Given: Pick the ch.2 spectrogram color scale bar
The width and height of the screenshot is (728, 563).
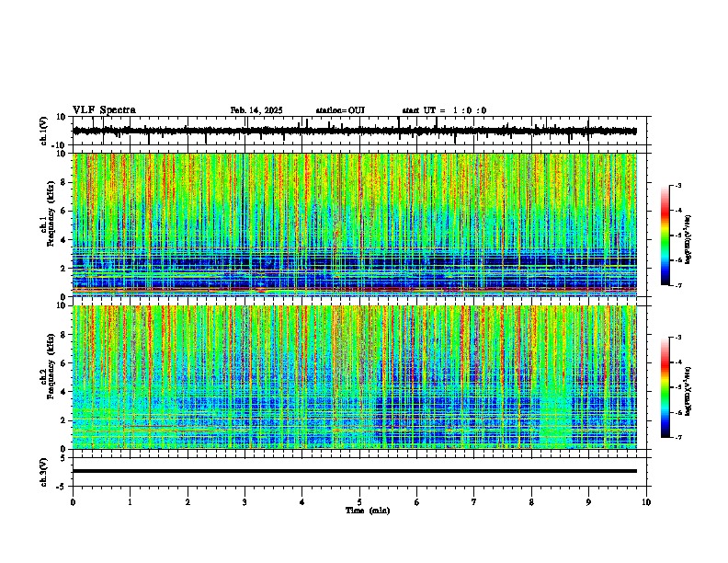Looking at the screenshot, I should point(665,387).
